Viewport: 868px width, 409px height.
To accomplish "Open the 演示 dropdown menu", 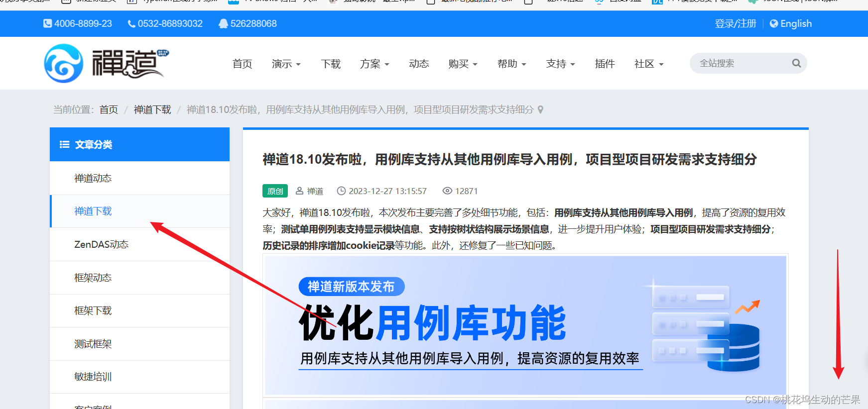I will [x=286, y=64].
